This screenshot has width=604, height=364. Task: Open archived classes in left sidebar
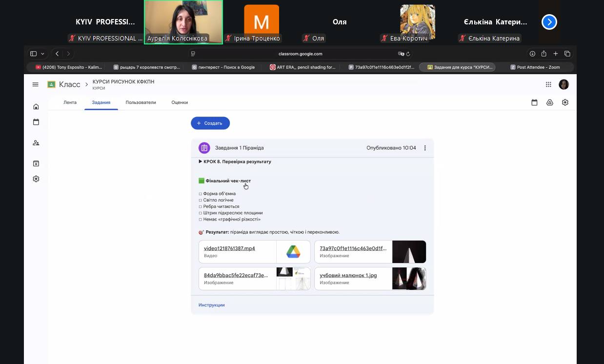click(x=36, y=163)
